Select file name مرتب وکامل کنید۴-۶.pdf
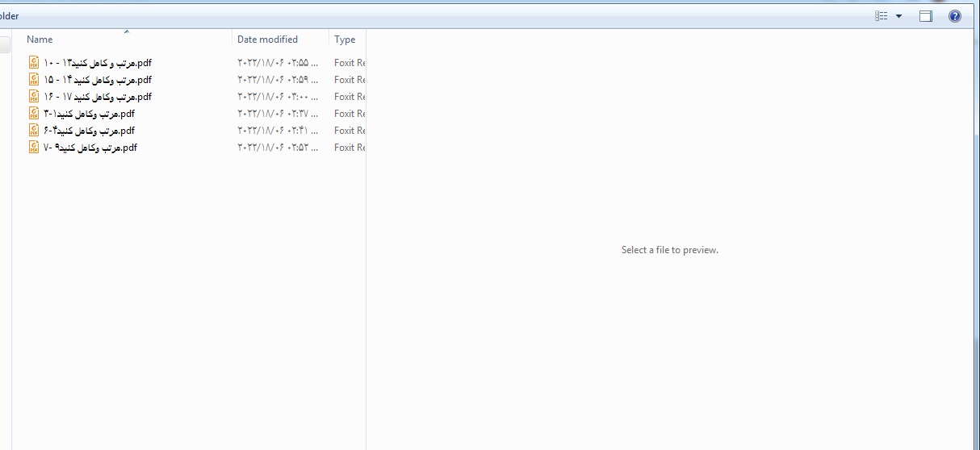Screen dimensions: 980x450 89,130
